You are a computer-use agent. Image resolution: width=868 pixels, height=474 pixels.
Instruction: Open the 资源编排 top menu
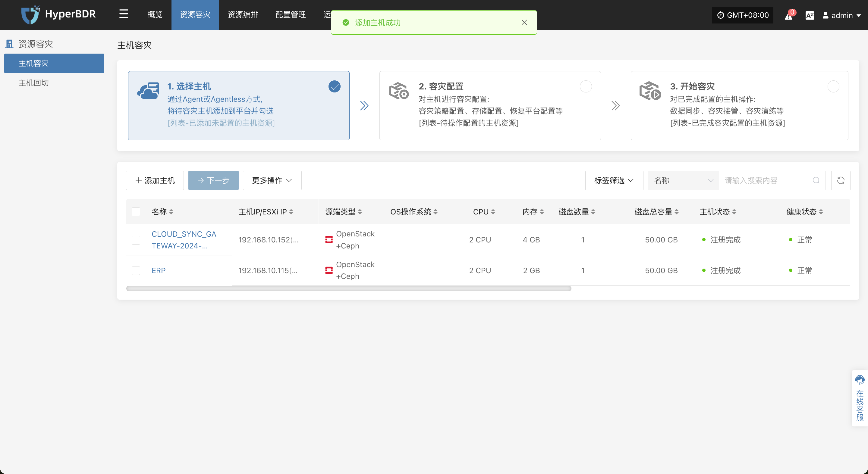click(243, 14)
